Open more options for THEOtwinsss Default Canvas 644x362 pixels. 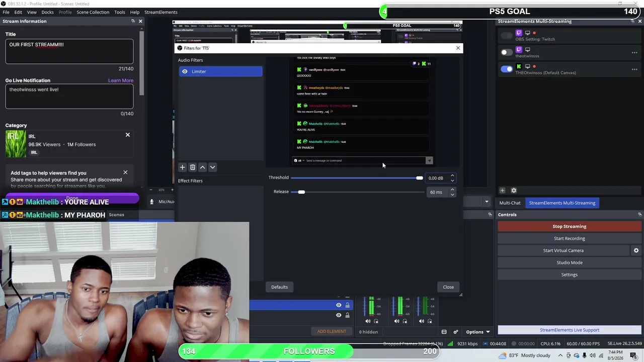[634, 69]
